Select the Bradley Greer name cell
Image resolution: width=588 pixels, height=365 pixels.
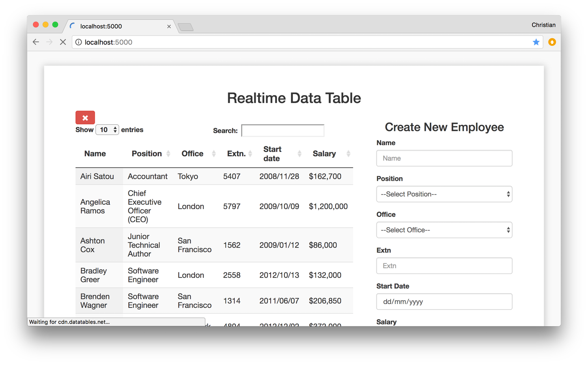pos(99,275)
